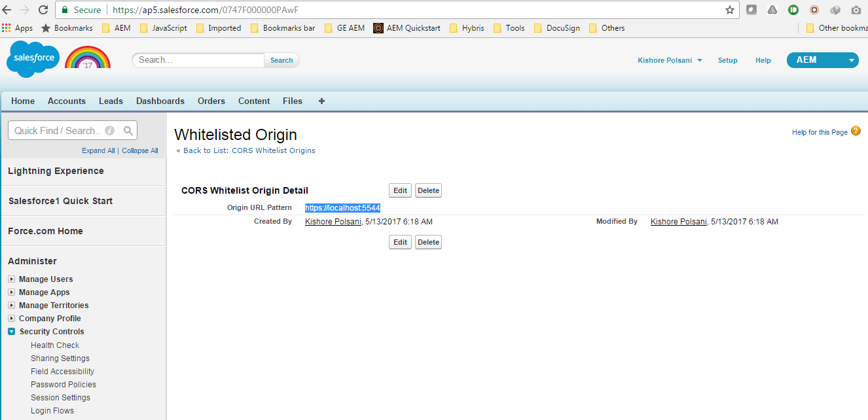The height and width of the screenshot is (420, 868).
Task: Open Session Settings in setup tree
Action: tap(60, 398)
